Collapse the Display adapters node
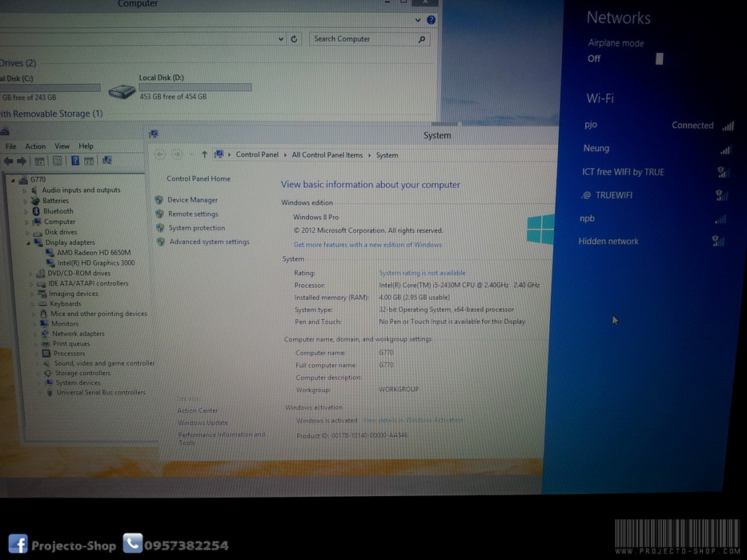The height and width of the screenshot is (560, 747). pyautogui.click(x=28, y=243)
